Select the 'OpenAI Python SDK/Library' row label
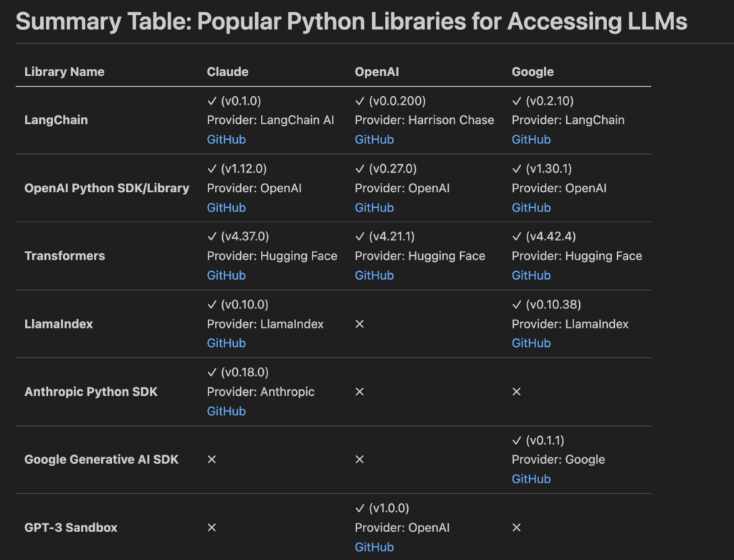734x560 pixels. point(107,189)
